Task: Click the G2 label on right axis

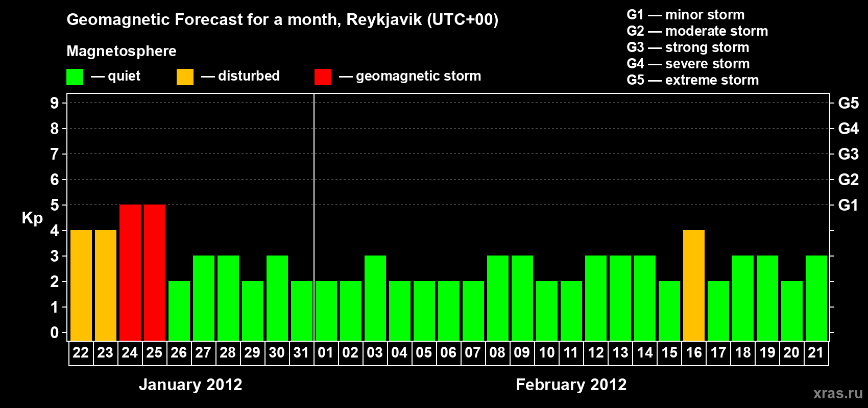Action: coord(849,180)
